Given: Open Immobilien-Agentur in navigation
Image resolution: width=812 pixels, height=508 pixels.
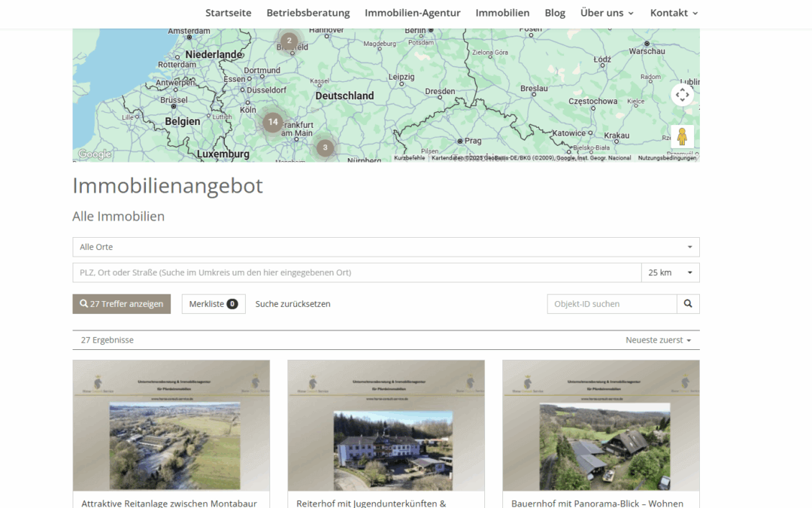Looking at the screenshot, I should [412, 13].
